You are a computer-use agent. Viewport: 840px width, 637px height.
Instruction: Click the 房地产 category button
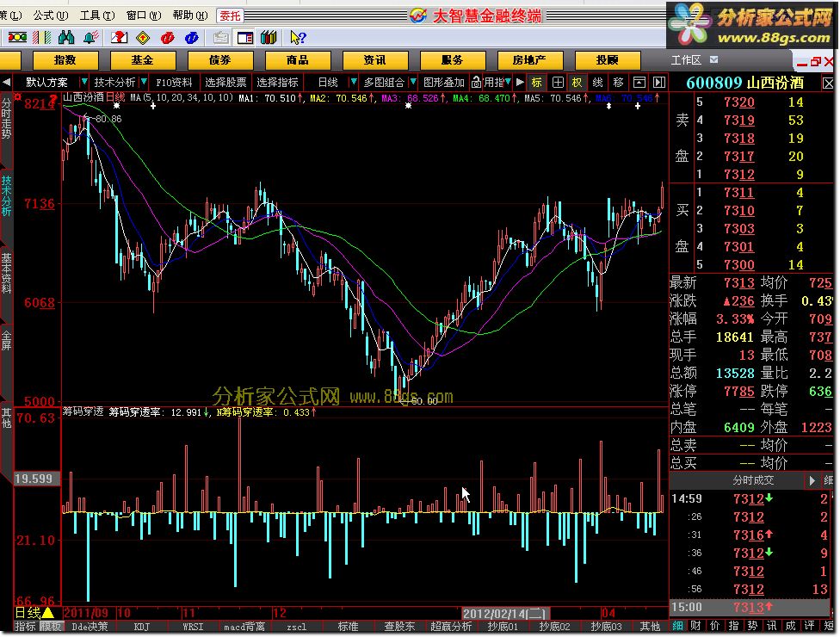[529, 60]
